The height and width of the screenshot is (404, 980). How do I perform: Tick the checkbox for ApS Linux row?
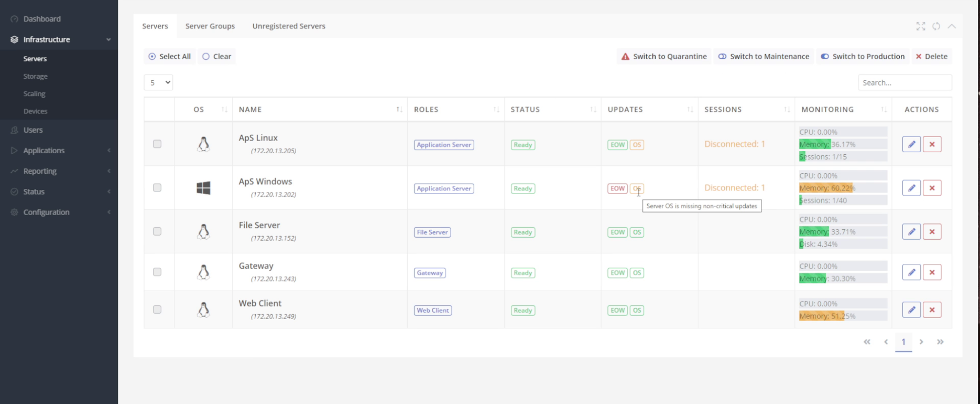(x=157, y=144)
